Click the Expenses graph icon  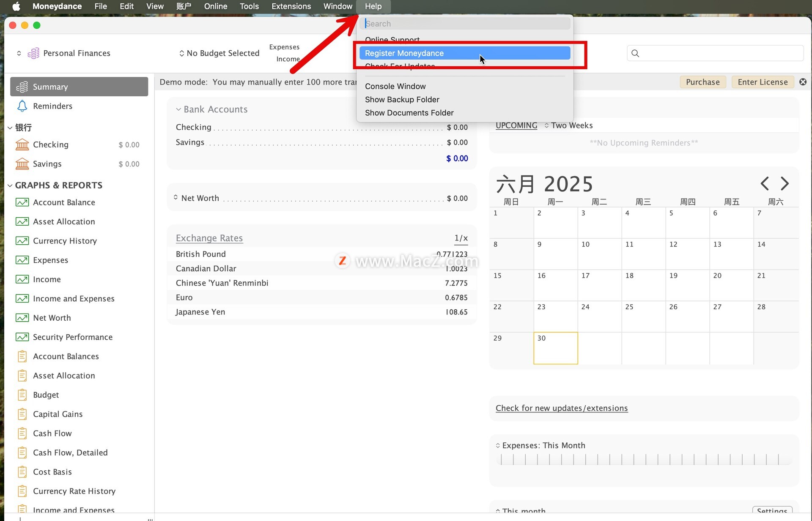point(22,260)
